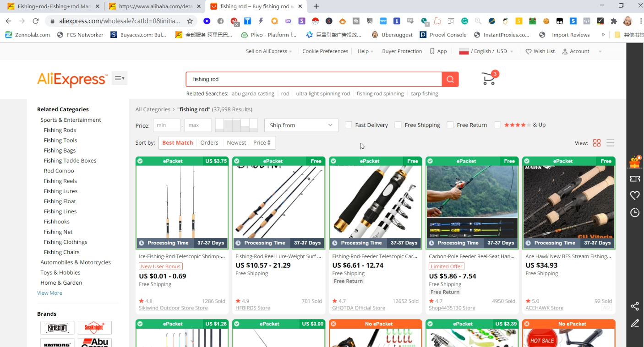The height and width of the screenshot is (347, 644).
Task: Open Sikiwind Outdoor Store Store link
Action: tap(173, 308)
